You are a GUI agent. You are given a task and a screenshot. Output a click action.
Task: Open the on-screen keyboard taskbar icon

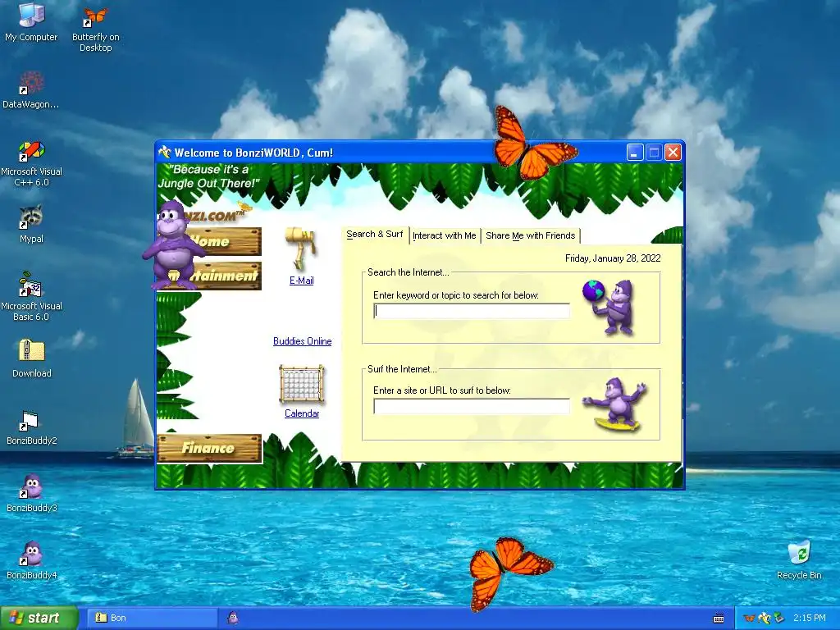tap(719, 619)
